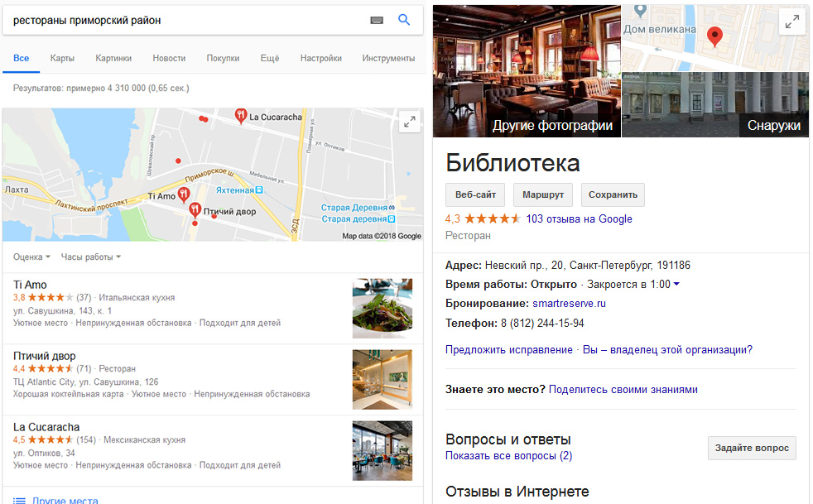Click the blue search magnifier icon
Viewport: 813px width, 504px height.
[404, 20]
